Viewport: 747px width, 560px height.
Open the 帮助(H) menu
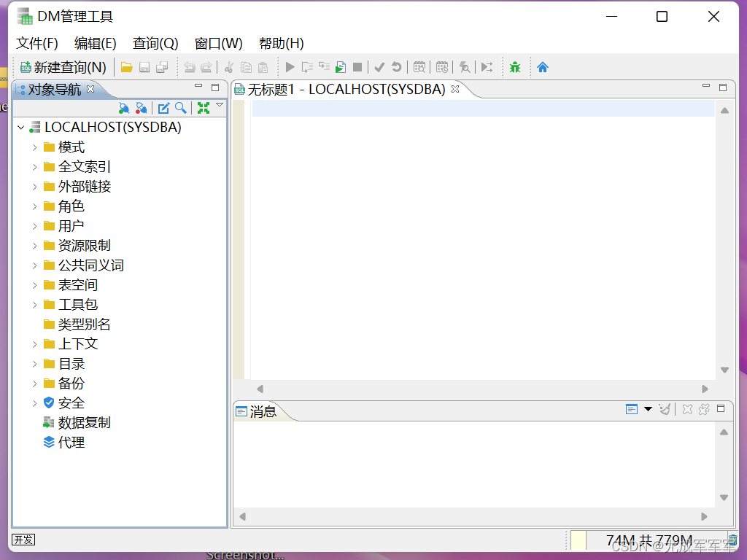click(281, 43)
